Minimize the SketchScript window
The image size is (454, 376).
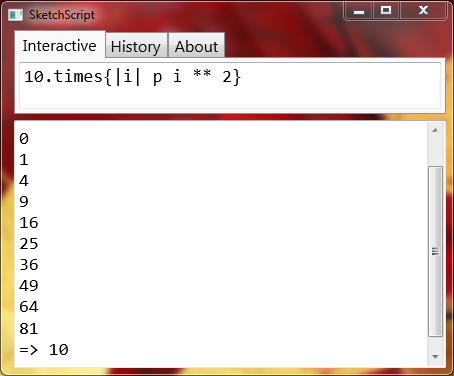[359, 11]
